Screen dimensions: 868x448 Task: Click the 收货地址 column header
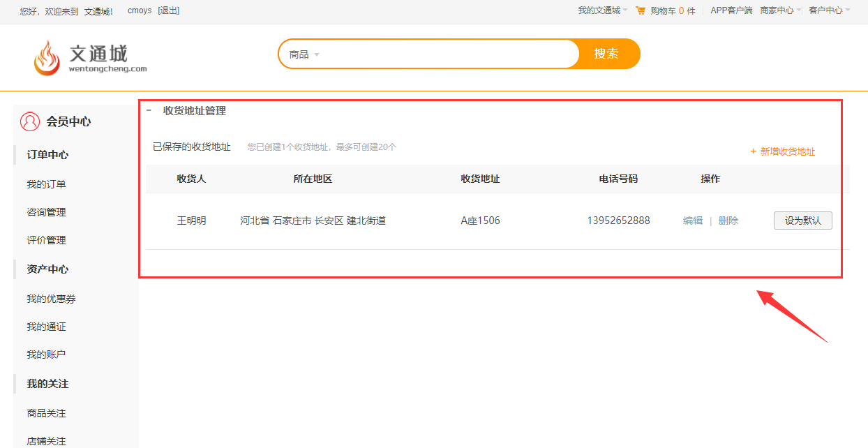pos(480,179)
